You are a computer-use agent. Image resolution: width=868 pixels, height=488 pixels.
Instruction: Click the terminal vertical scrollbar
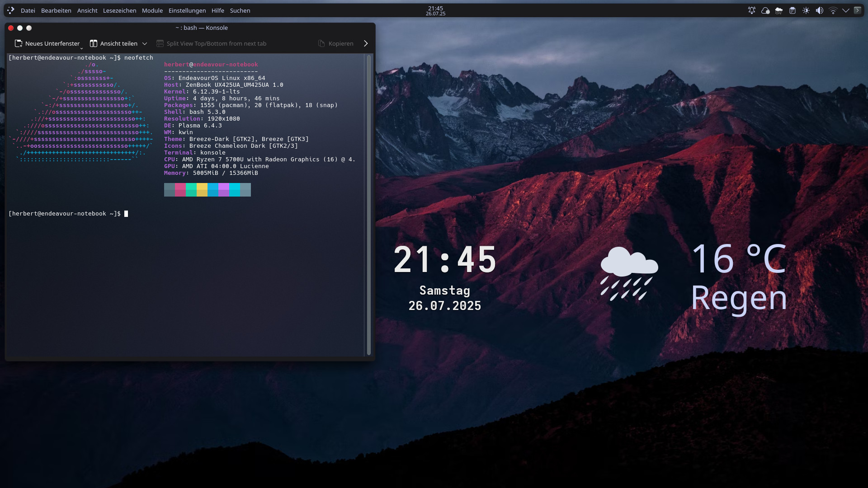pos(369,204)
